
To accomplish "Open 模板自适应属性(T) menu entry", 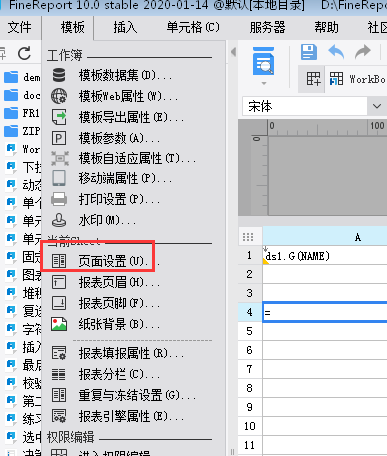I will 137,158.
